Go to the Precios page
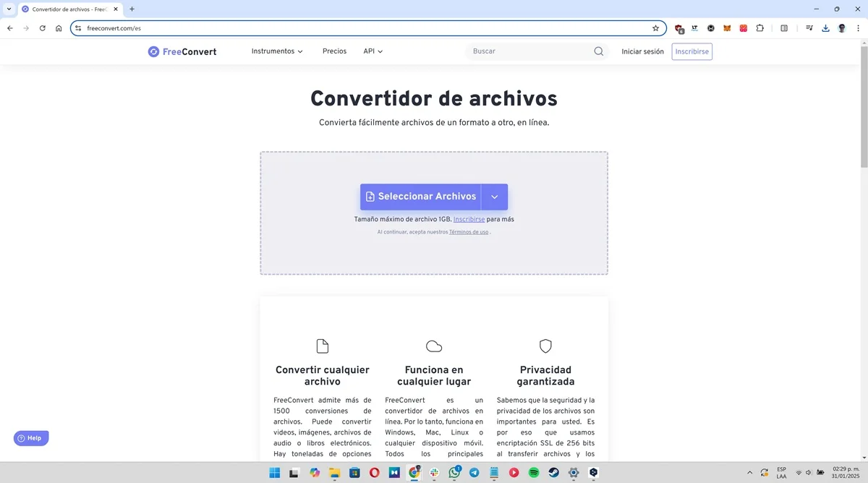Image resolution: width=868 pixels, height=483 pixels. (334, 51)
